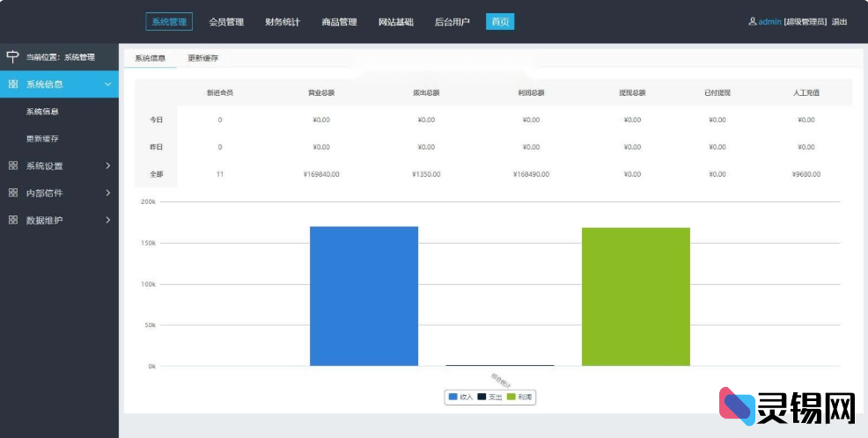Expand the 数据维护 sidebar section chevron
The image size is (868, 438).
[107, 220]
